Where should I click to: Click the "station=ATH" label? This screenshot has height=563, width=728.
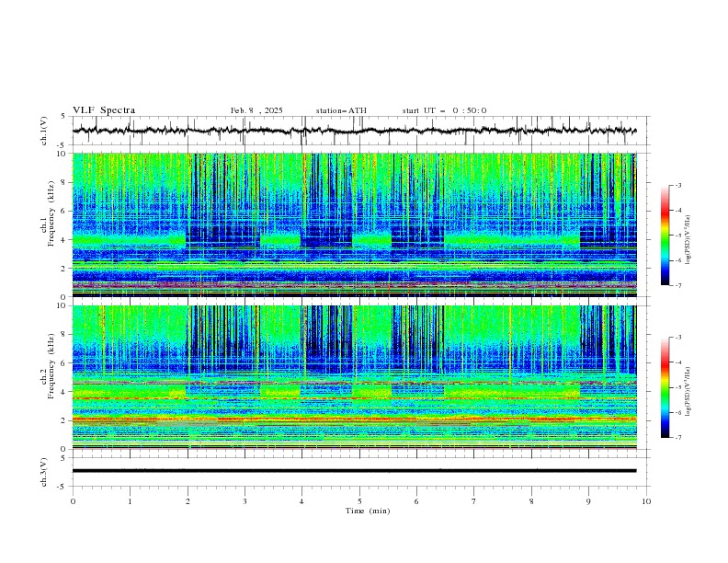click(x=341, y=110)
